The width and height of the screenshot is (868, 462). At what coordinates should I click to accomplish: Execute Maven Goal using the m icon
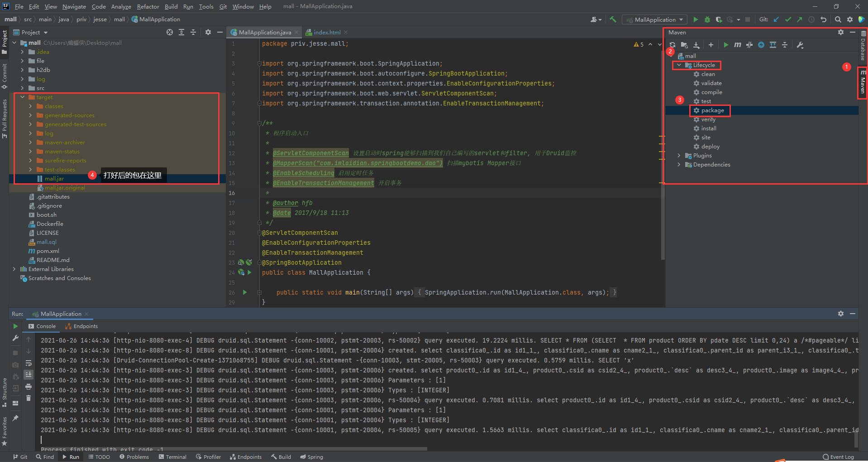738,45
